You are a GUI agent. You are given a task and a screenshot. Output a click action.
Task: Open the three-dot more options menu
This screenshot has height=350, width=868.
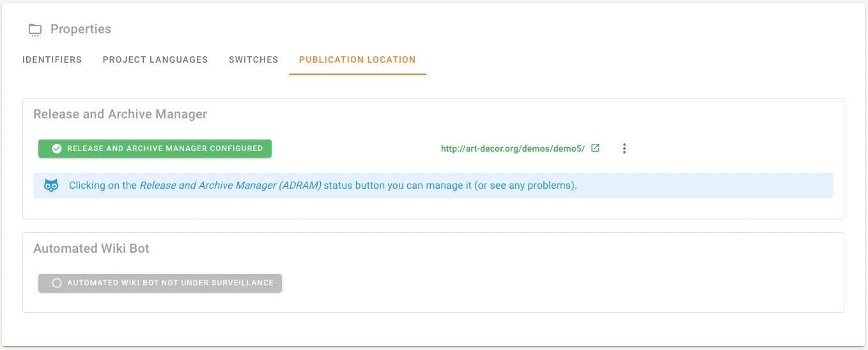pos(624,148)
